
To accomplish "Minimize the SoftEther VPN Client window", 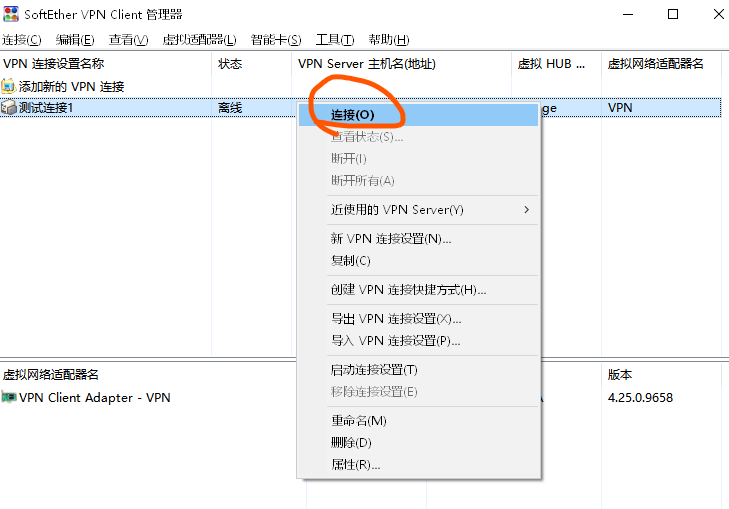I will pyautogui.click(x=628, y=14).
